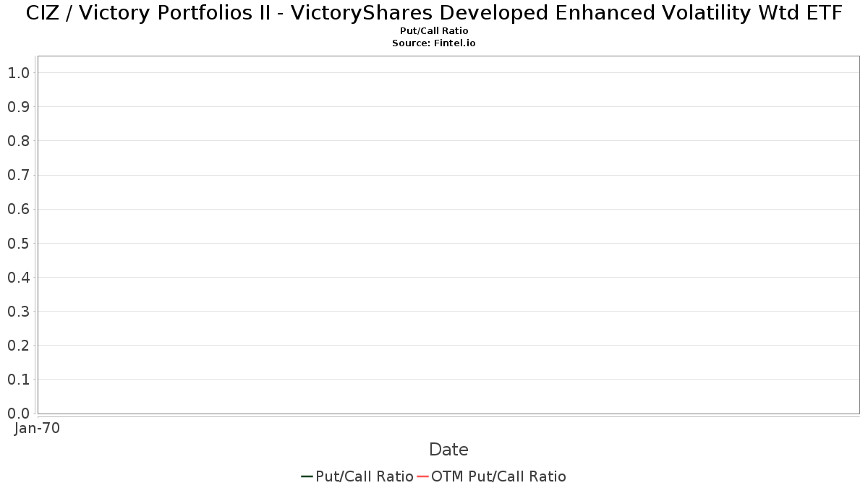Click the 0.1 y-axis label
868x488 pixels.
(18, 380)
